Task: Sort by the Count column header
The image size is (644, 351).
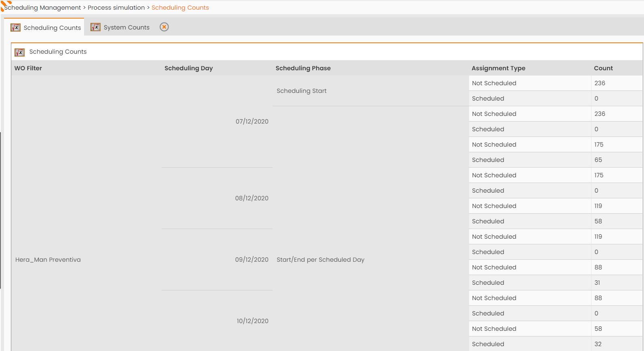Action: (603, 68)
